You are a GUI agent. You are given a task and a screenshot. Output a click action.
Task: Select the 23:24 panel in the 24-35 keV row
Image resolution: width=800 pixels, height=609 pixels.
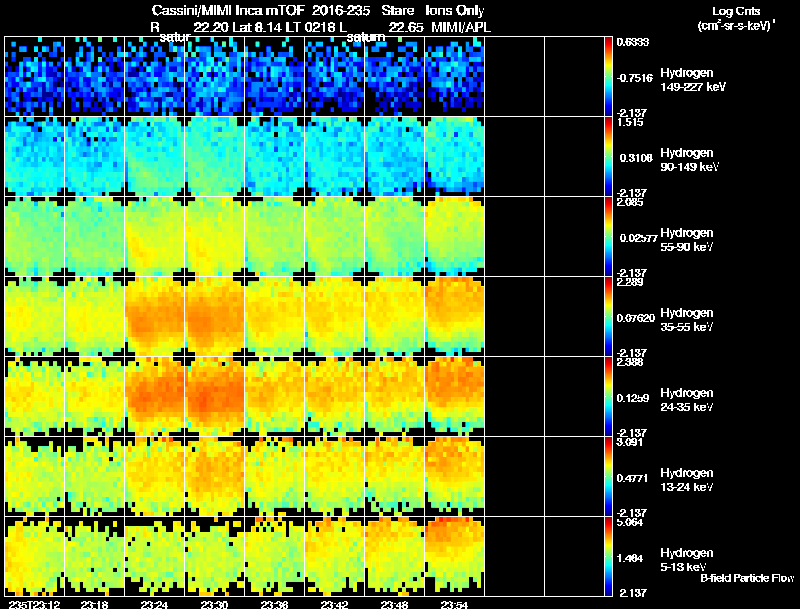[155, 397]
